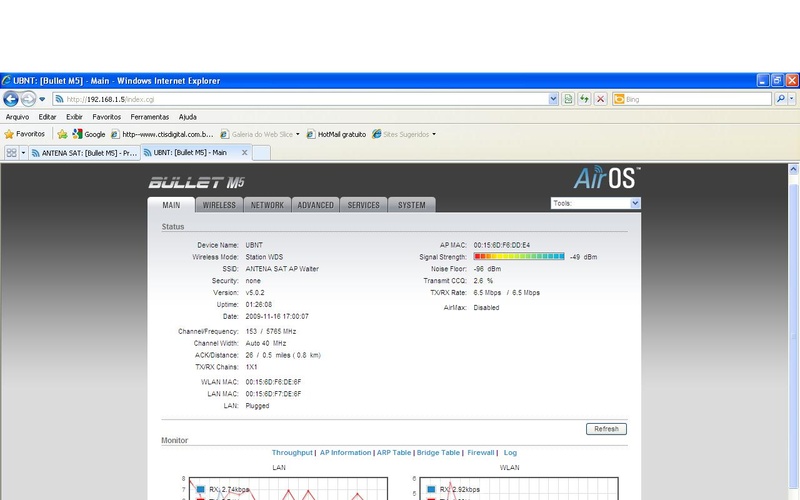
Task: Click the address bar URL field
Action: click(300, 99)
